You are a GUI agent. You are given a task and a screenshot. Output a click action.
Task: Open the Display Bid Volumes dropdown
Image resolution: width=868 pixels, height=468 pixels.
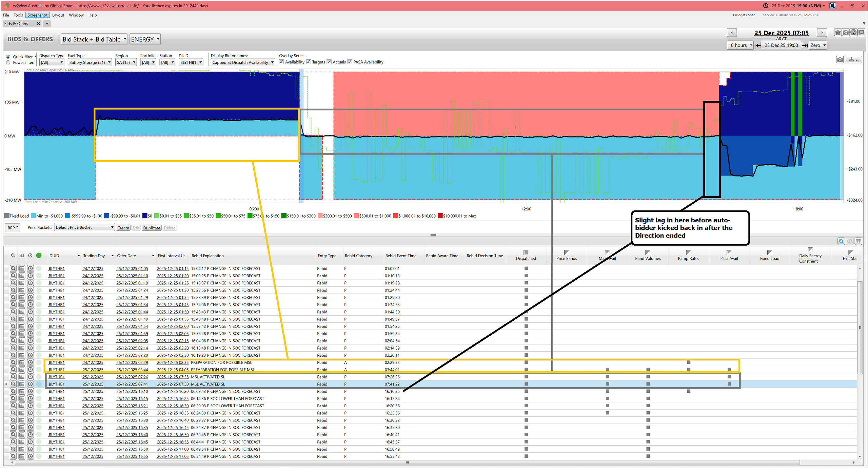point(242,62)
